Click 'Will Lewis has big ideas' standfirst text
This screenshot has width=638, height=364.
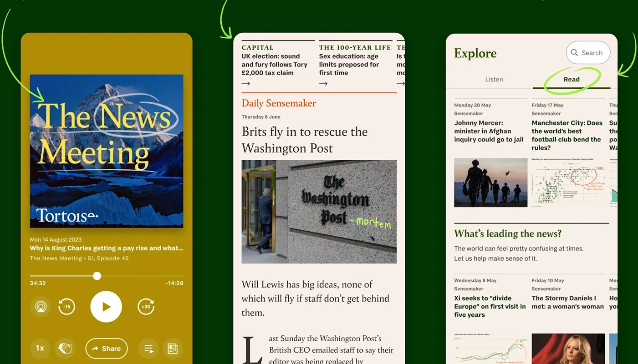pyautogui.click(x=316, y=298)
